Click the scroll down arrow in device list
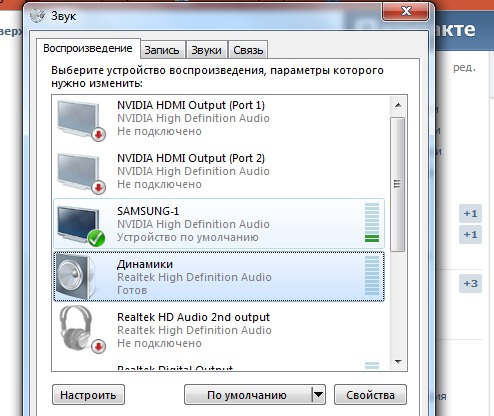The image size is (494, 416). [398, 361]
